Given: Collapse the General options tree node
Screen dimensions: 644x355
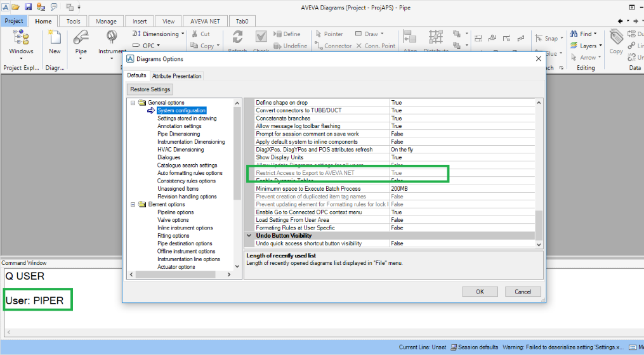Looking at the screenshot, I should (x=133, y=103).
